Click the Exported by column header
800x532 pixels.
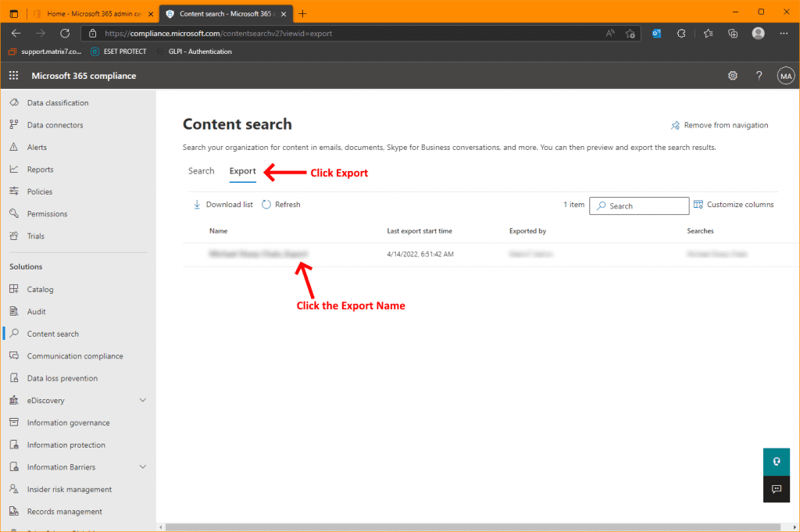tap(527, 231)
